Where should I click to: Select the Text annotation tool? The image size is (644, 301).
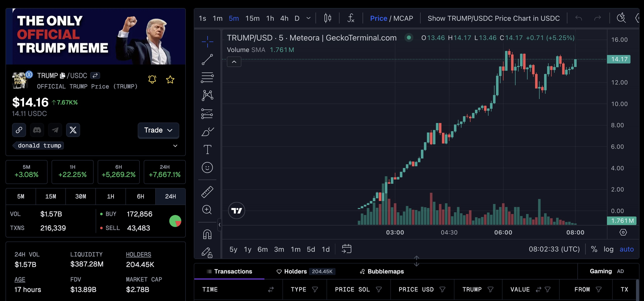(207, 149)
